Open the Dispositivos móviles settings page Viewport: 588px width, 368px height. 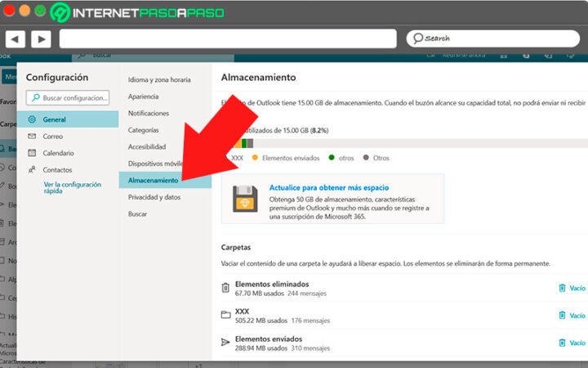155,164
